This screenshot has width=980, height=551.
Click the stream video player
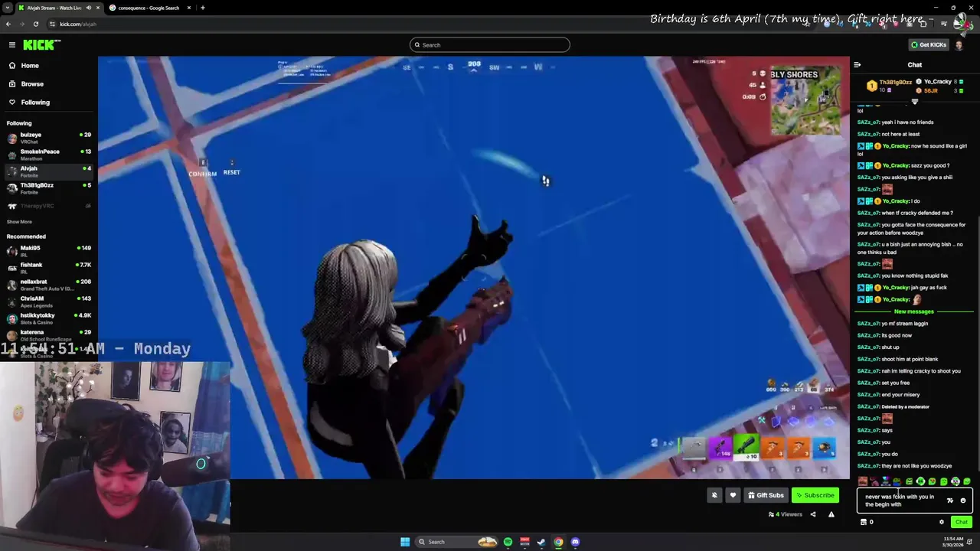tap(473, 267)
